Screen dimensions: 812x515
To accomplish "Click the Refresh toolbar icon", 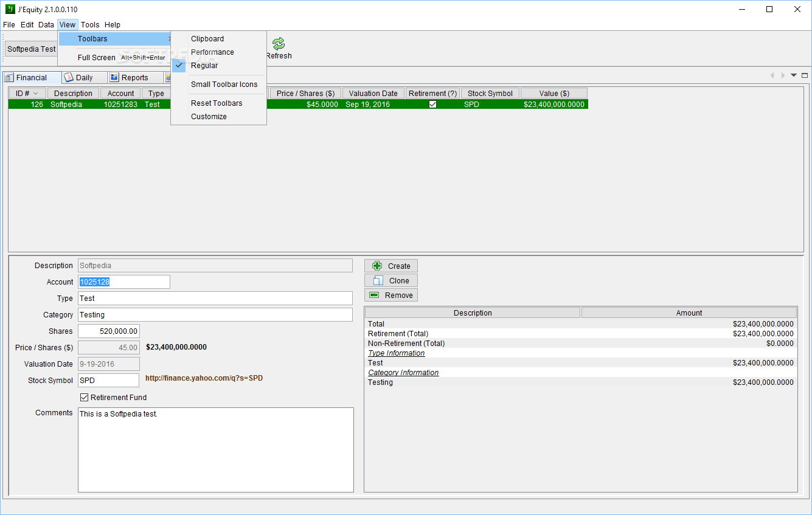I will 279,43.
